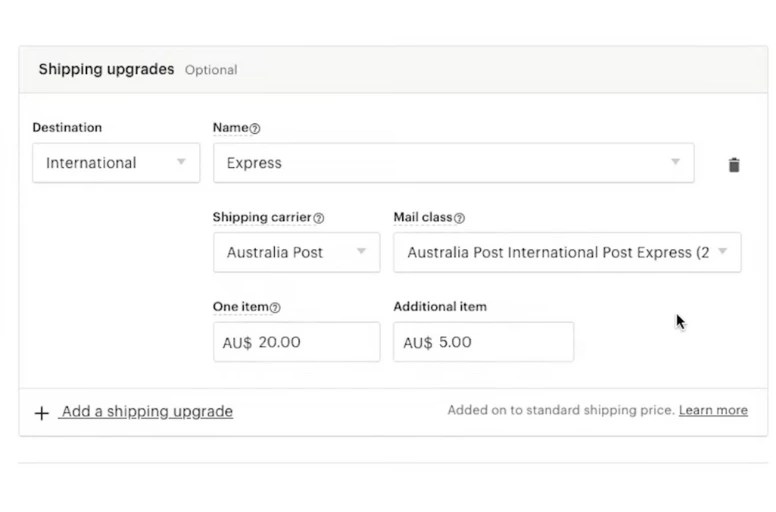Click the Additional item label
The height and width of the screenshot is (512, 776).
point(440,306)
